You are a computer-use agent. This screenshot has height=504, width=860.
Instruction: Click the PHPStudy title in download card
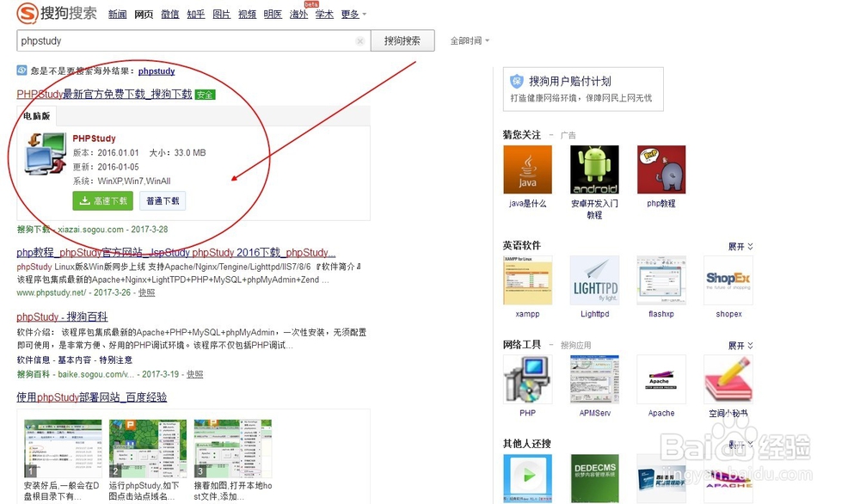click(95, 138)
